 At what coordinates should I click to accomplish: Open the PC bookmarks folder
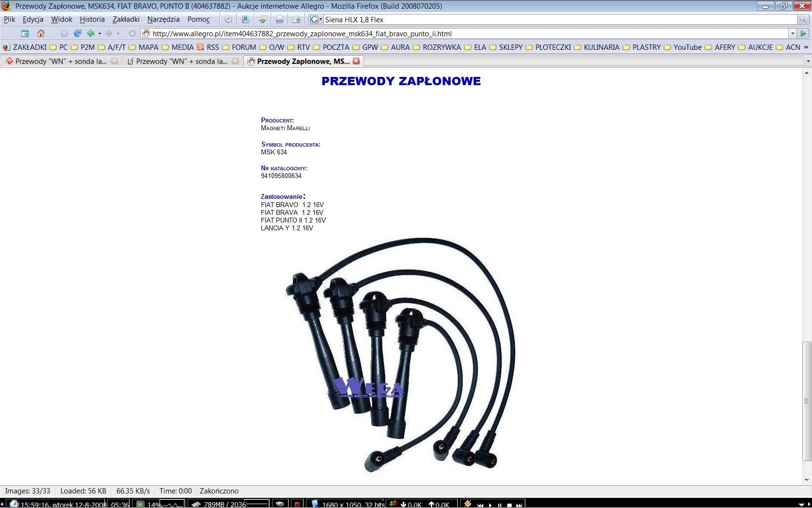point(58,47)
